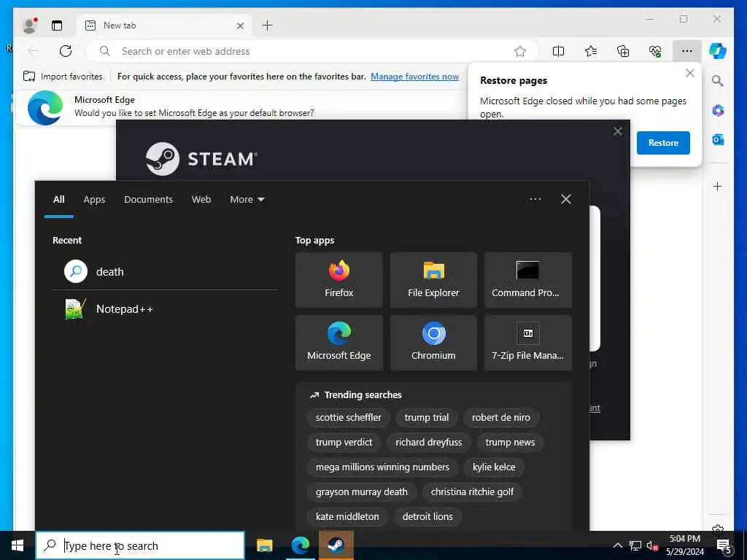747x560 pixels.
Task: Click Restore button in Edge popup
Action: (663, 143)
